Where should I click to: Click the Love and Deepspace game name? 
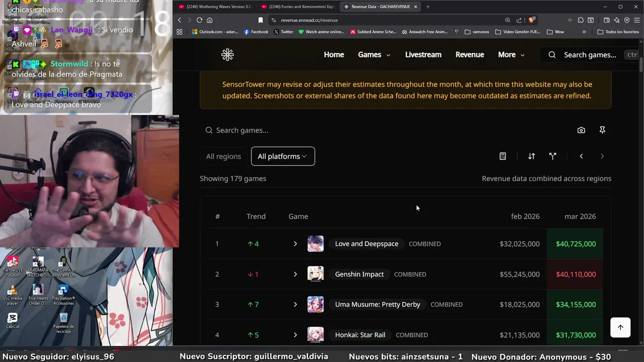(x=367, y=244)
